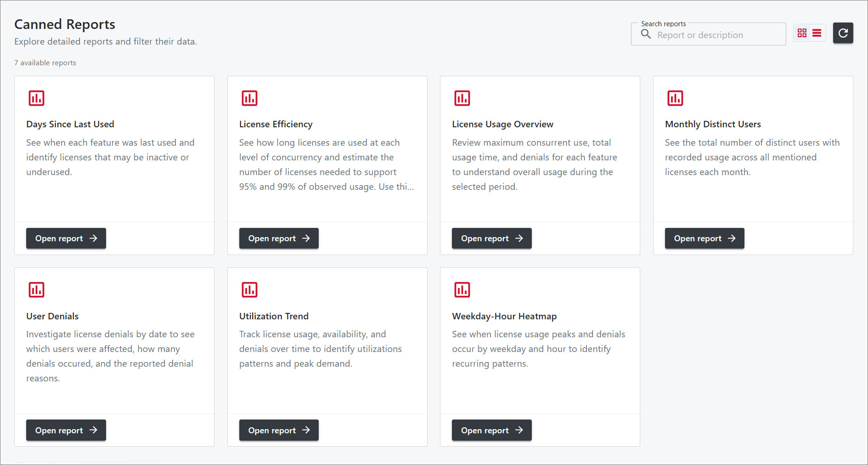Click the Weekday-Hour Heatmap chart icon

tap(462, 290)
